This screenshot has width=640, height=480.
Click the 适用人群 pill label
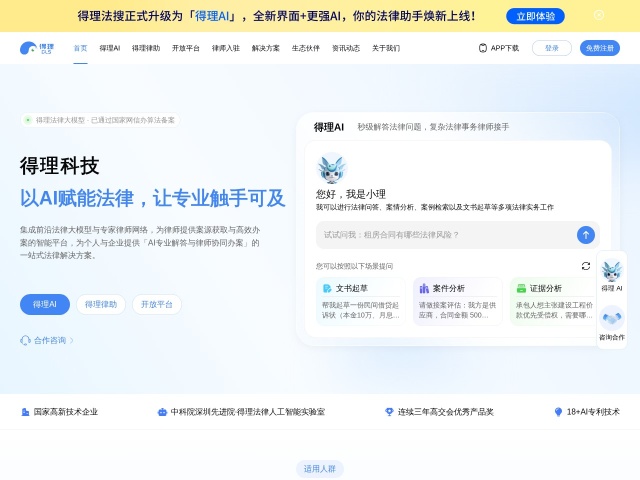coord(320,469)
